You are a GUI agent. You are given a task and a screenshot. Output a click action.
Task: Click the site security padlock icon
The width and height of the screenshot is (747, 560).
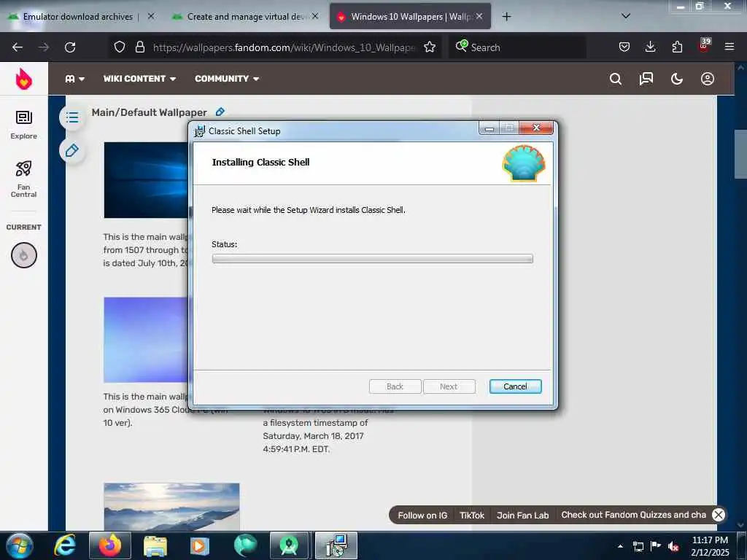[139, 47]
